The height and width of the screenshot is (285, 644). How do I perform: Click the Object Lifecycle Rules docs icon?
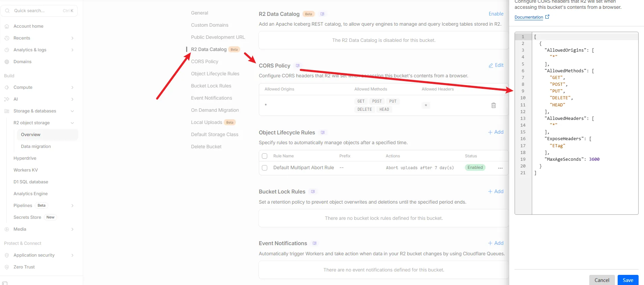(322, 132)
